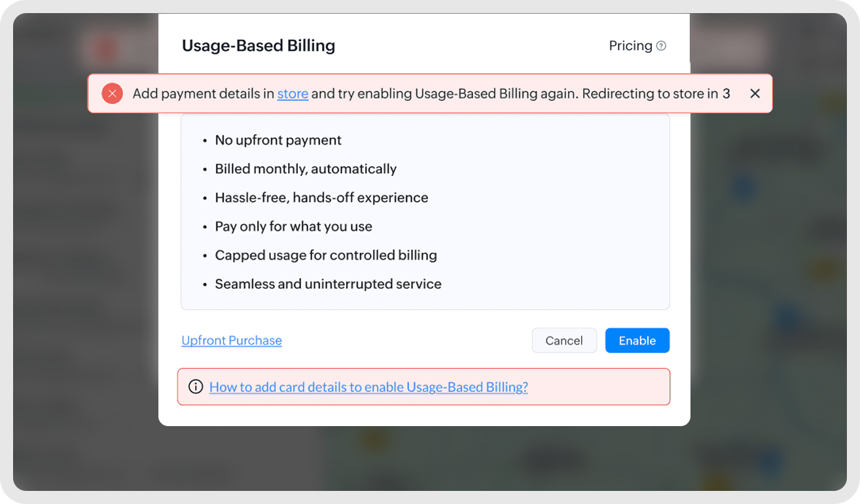Open the how to add card details link

[368, 387]
